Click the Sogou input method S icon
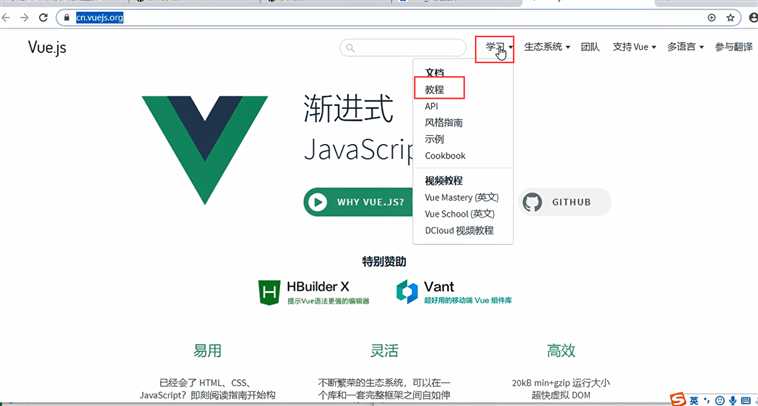The height and width of the screenshot is (406, 758). tap(678, 400)
